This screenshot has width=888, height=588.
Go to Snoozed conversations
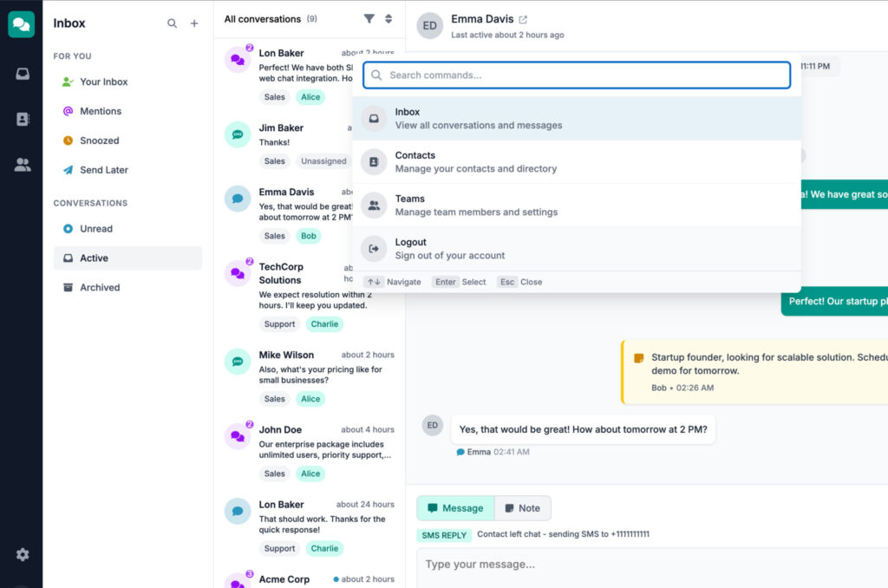click(99, 140)
